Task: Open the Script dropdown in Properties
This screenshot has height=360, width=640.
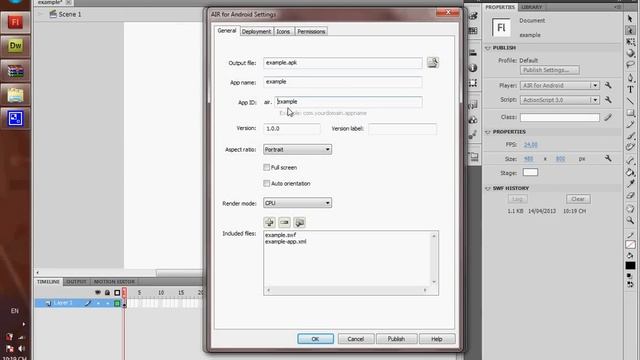Action: [560, 100]
